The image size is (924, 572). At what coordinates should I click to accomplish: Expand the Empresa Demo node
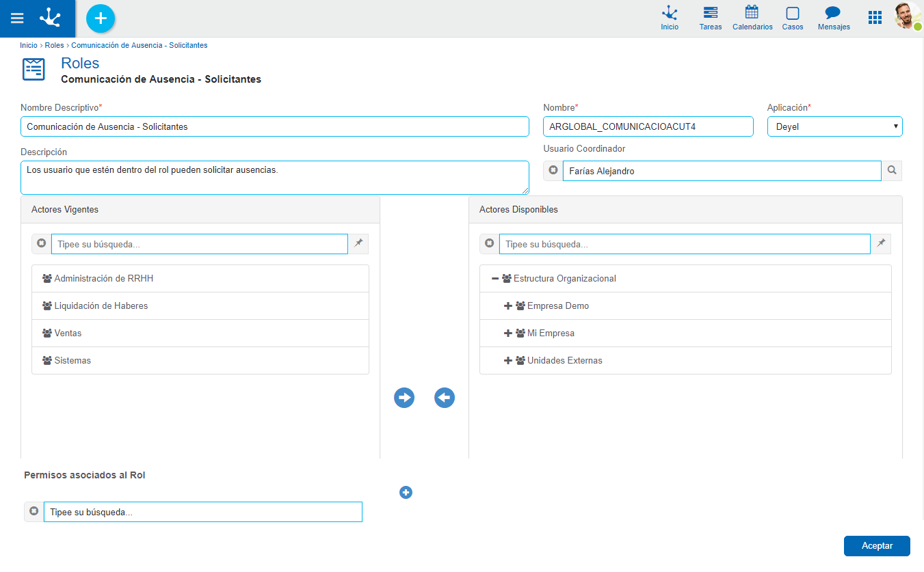point(508,306)
